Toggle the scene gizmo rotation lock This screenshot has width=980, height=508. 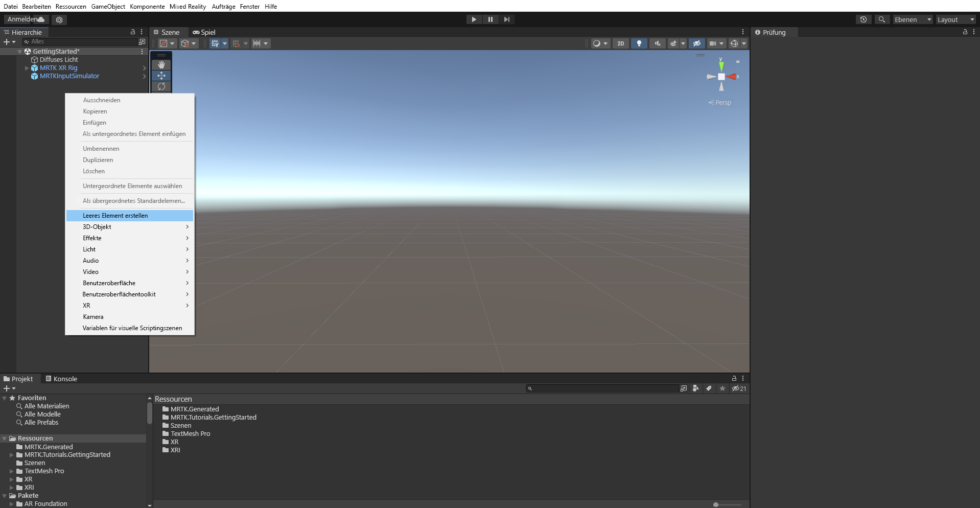tap(738, 61)
